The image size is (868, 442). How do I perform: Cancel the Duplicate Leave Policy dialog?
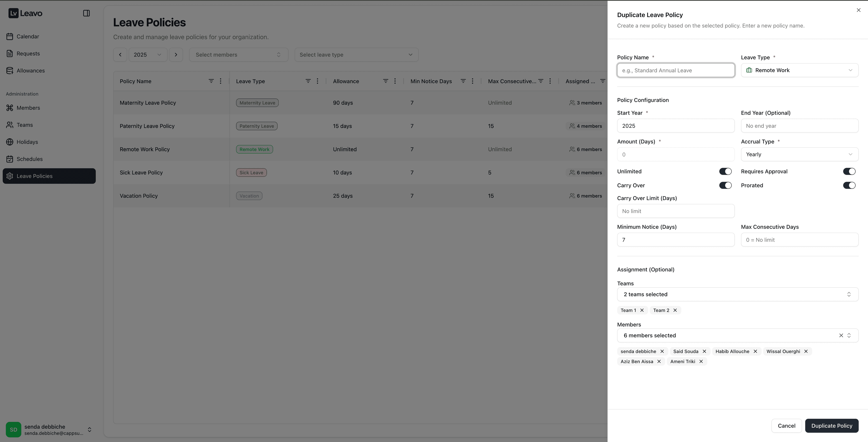coord(786,425)
